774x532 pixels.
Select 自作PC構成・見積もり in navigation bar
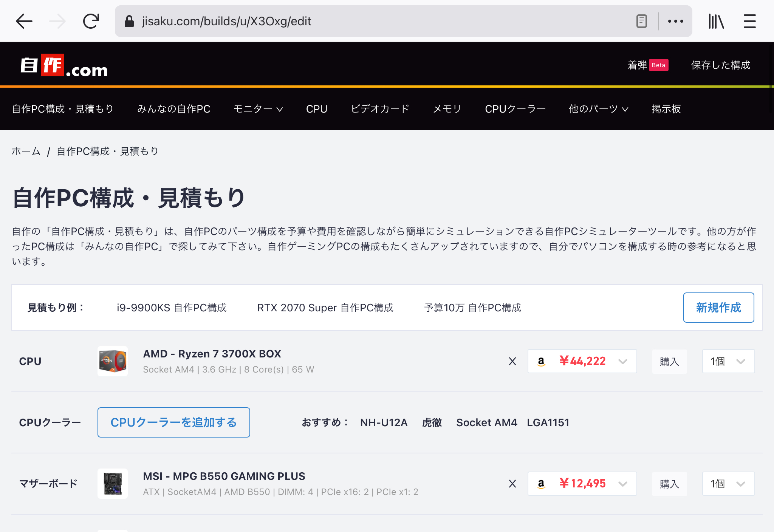[63, 109]
